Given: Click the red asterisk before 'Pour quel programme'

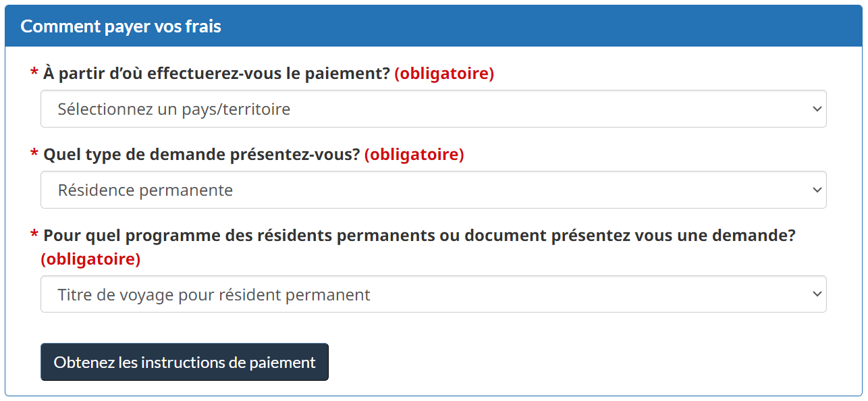Looking at the screenshot, I should tap(34, 235).
